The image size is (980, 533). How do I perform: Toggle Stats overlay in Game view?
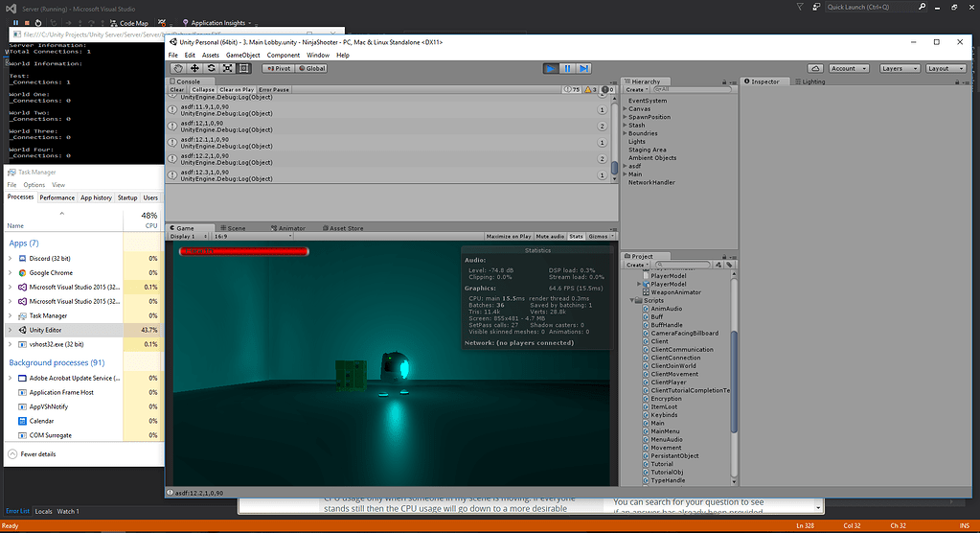pos(576,236)
